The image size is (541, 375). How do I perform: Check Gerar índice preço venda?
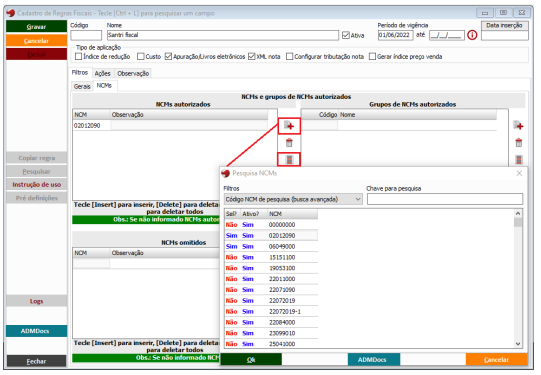(x=372, y=56)
